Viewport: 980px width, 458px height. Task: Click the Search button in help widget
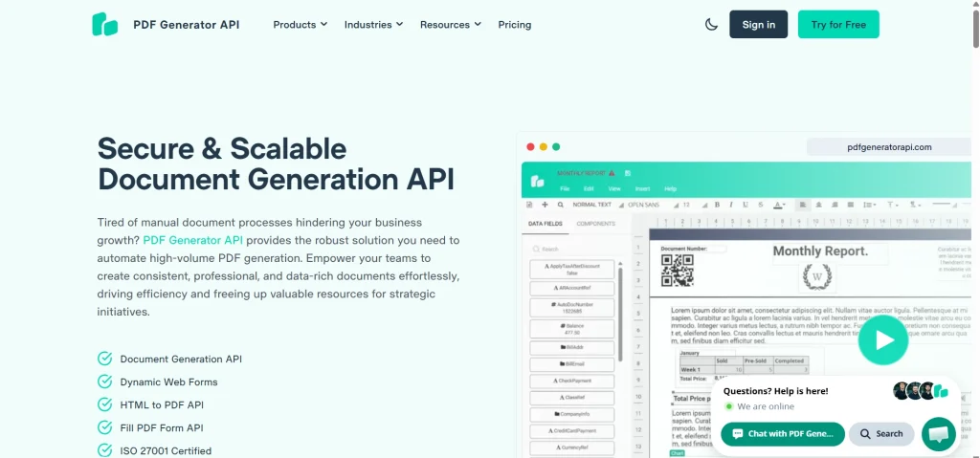881,434
